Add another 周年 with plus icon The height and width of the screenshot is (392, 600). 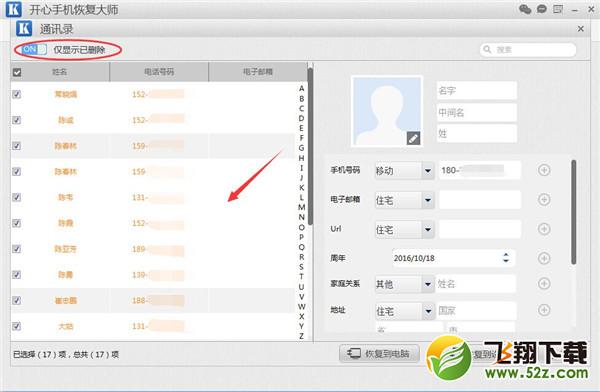[544, 258]
